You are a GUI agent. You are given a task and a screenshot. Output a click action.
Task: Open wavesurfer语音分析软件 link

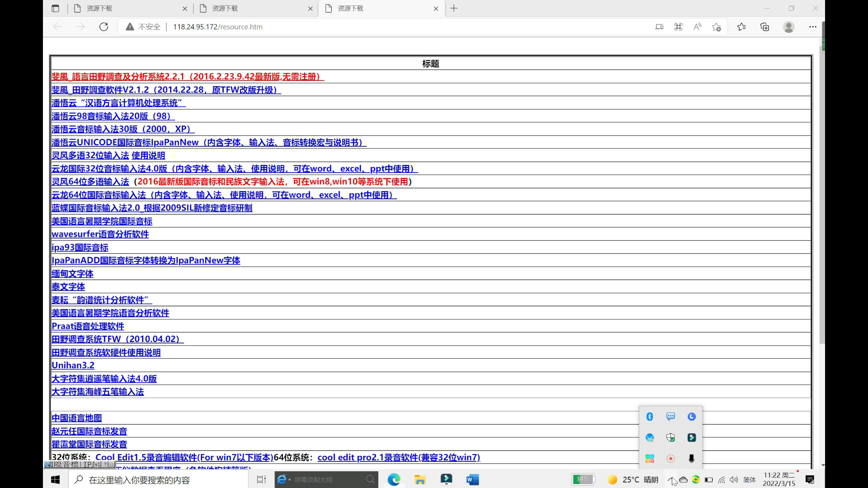point(100,234)
